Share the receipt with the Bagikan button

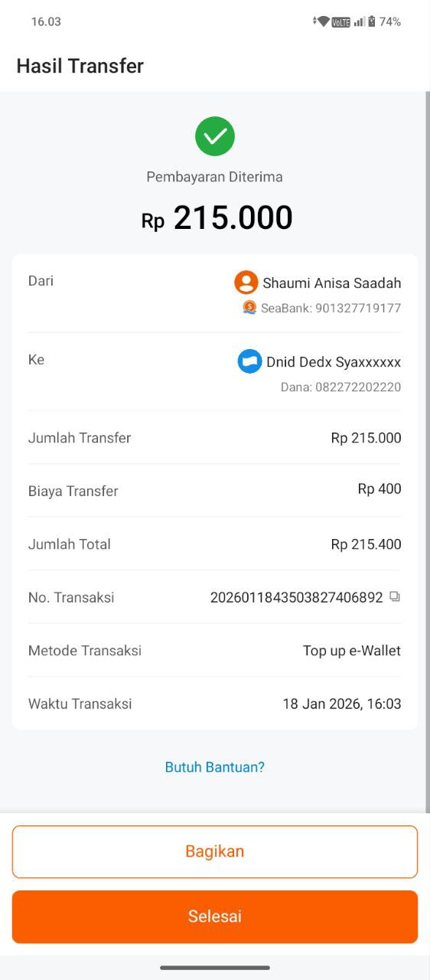click(215, 851)
